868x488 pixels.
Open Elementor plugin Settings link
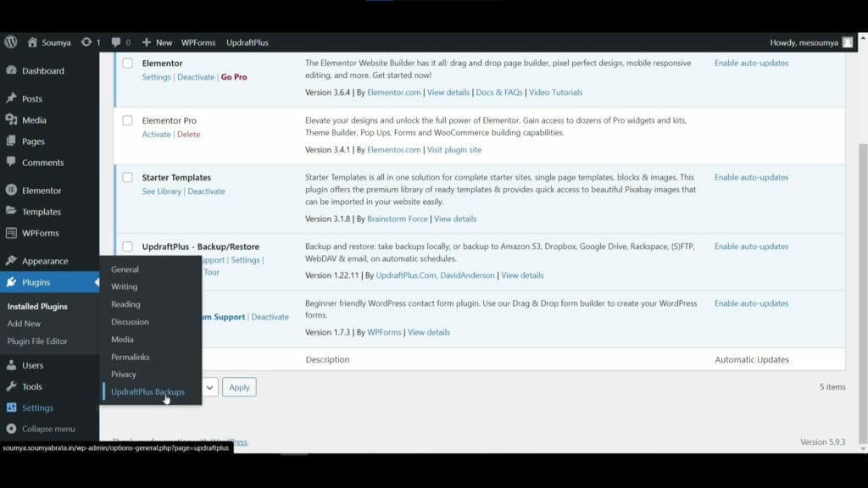pos(156,77)
